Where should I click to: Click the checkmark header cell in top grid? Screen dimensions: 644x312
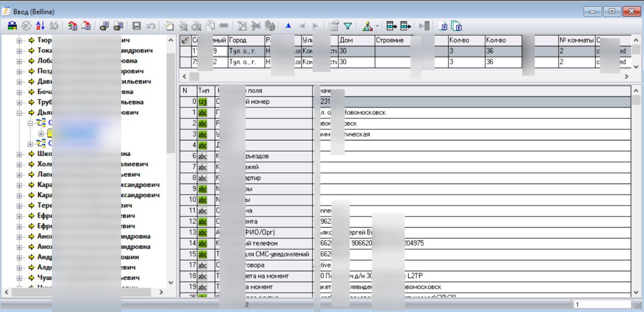(185, 40)
